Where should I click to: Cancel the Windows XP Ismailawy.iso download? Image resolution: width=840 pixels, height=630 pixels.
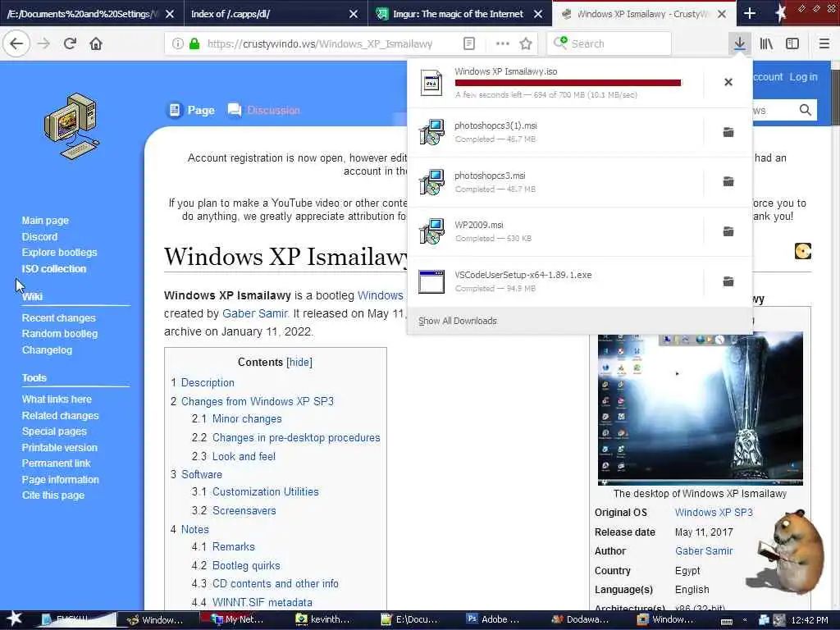pos(728,82)
